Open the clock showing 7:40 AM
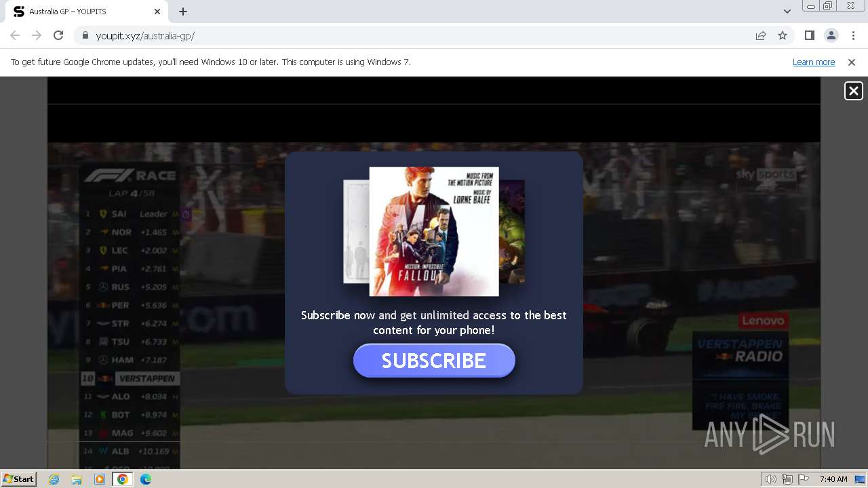 (x=833, y=479)
